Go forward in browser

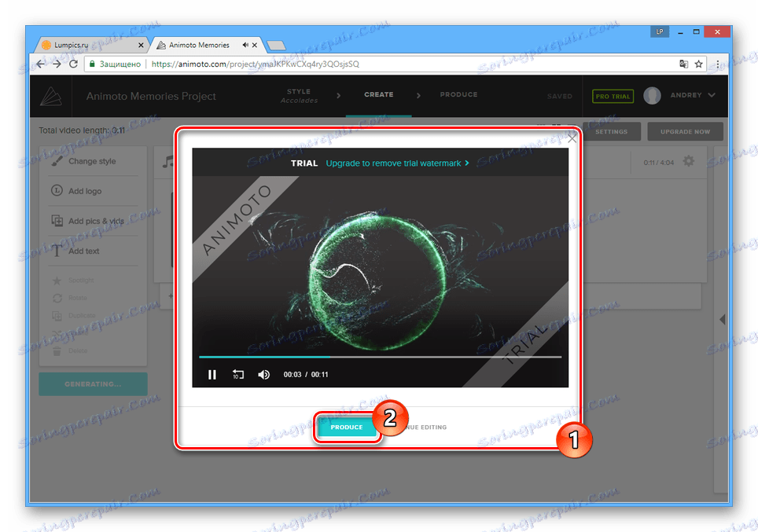(x=57, y=64)
